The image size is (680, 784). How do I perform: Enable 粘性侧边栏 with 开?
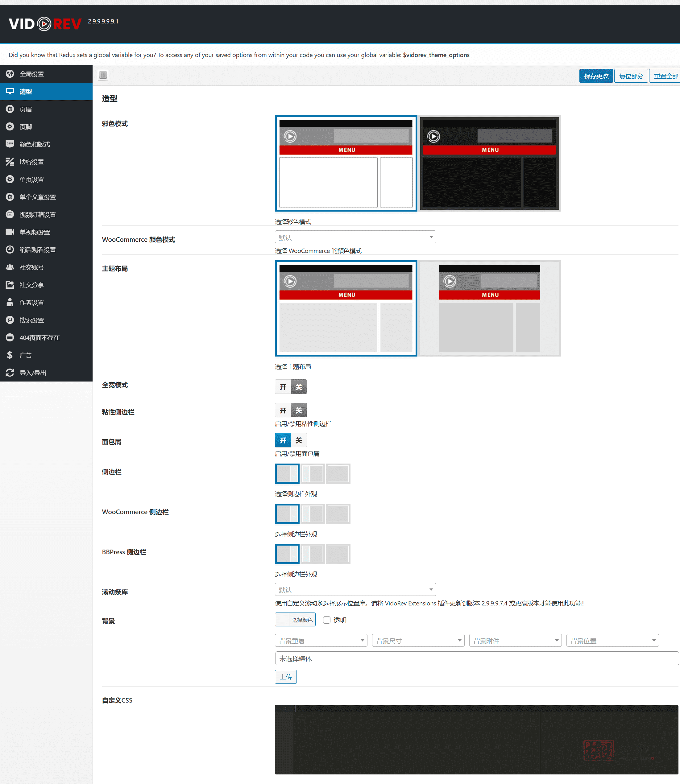coord(283,411)
